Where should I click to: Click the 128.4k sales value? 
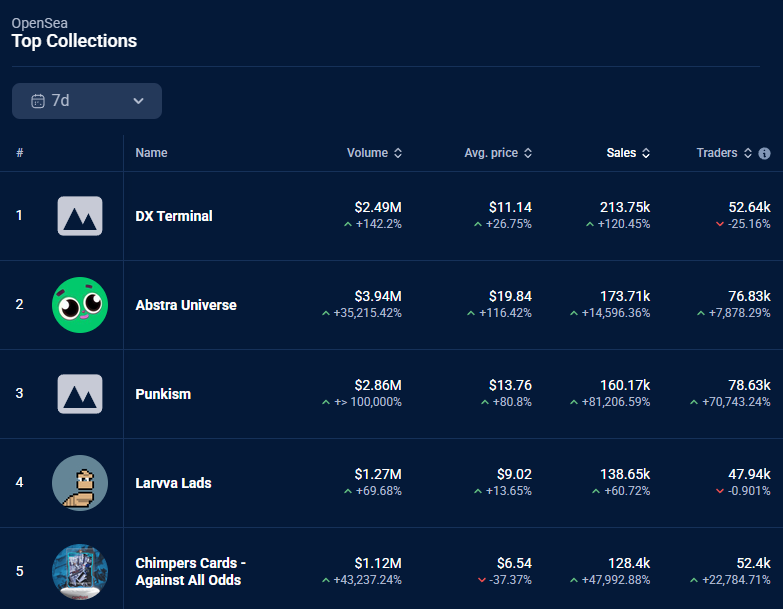tap(629, 563)
